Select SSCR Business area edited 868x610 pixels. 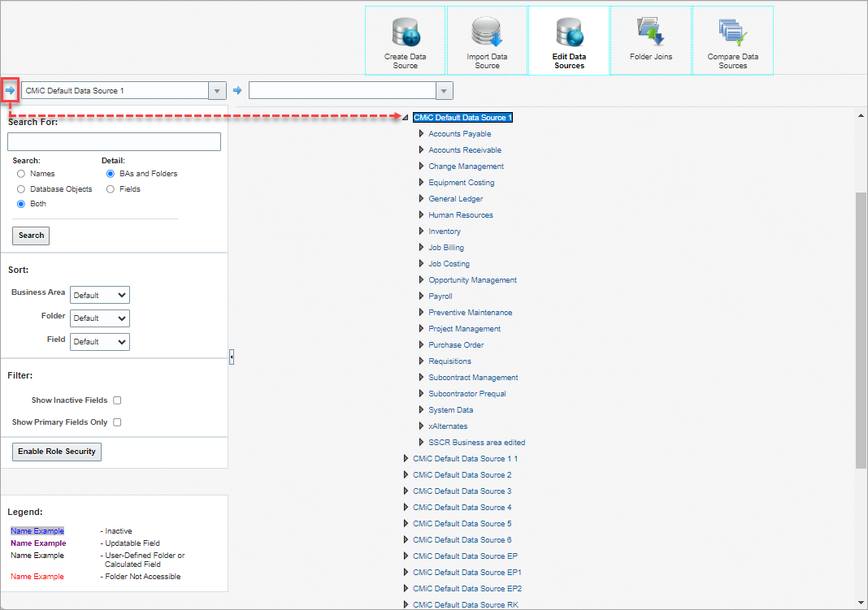(x=476, y=443)
